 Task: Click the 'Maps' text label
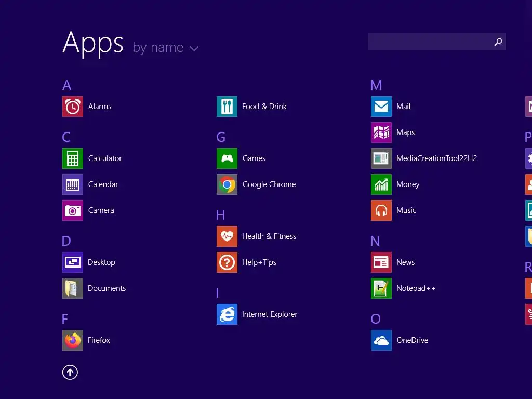coord(405,132)
